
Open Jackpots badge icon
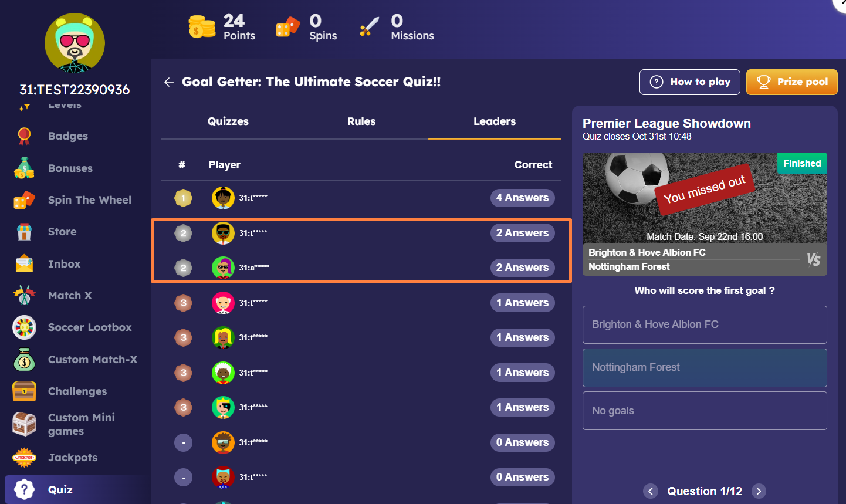(24, 458)
